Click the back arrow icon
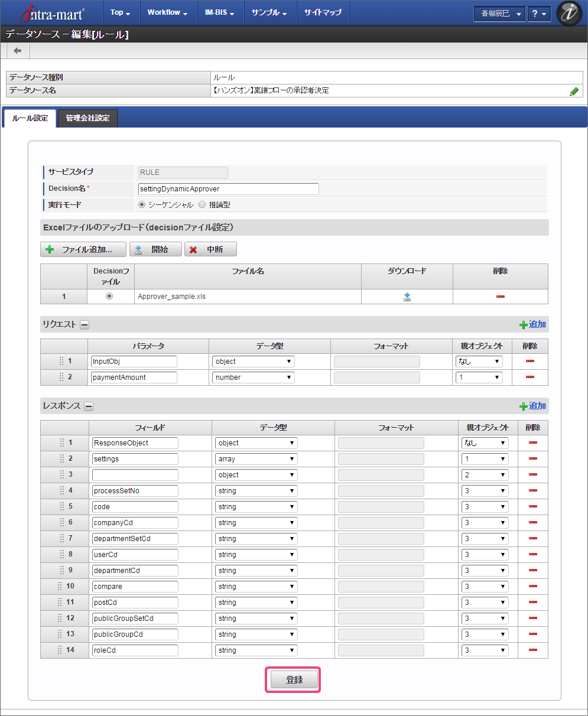Screen dimensions: 588x716 click(18, 51)
